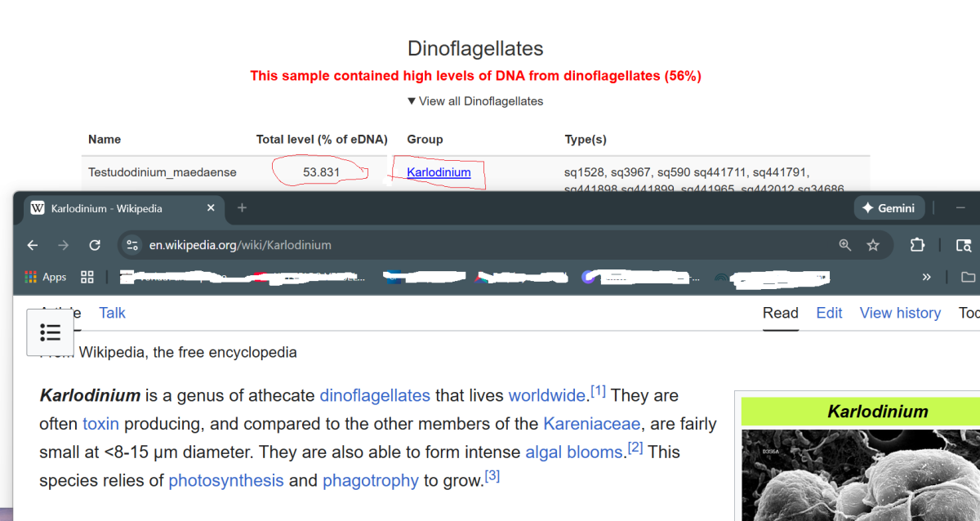Show more bookmarks with the double chevron
Viewport: 980px width, 521px height.
click(x=927, y=277)
